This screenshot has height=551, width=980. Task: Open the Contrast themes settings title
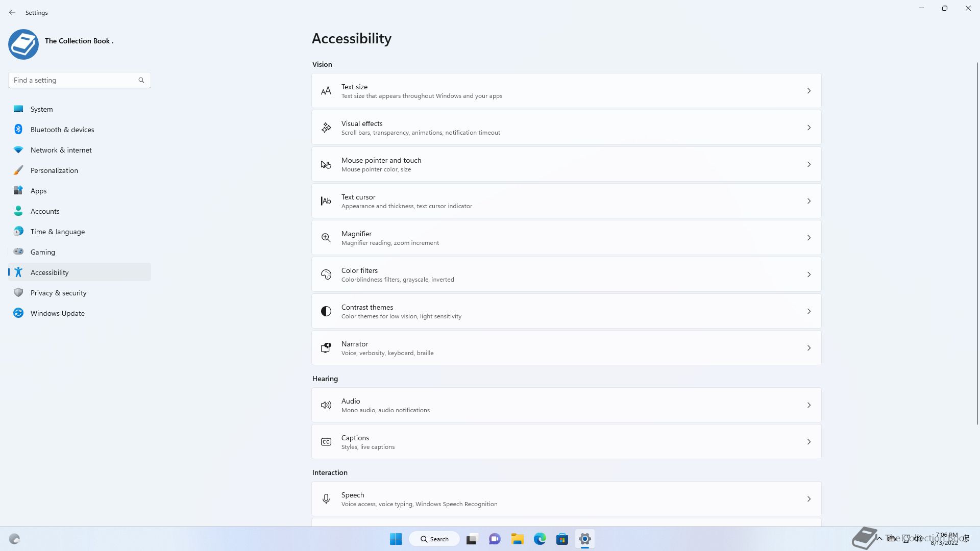pyautogui.click(x=367, y=307)
